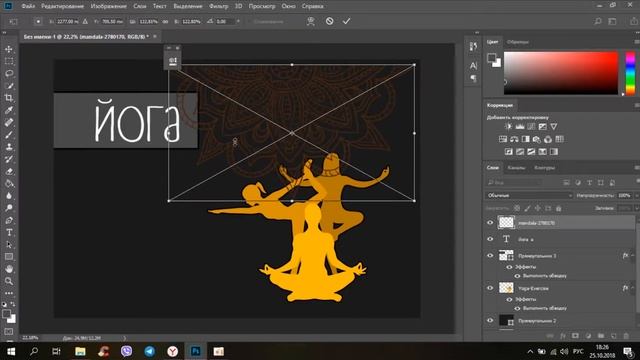This screenshot has height=360, width=640.
Task: Switch to warp mode icon
Action: coord(311,21)
